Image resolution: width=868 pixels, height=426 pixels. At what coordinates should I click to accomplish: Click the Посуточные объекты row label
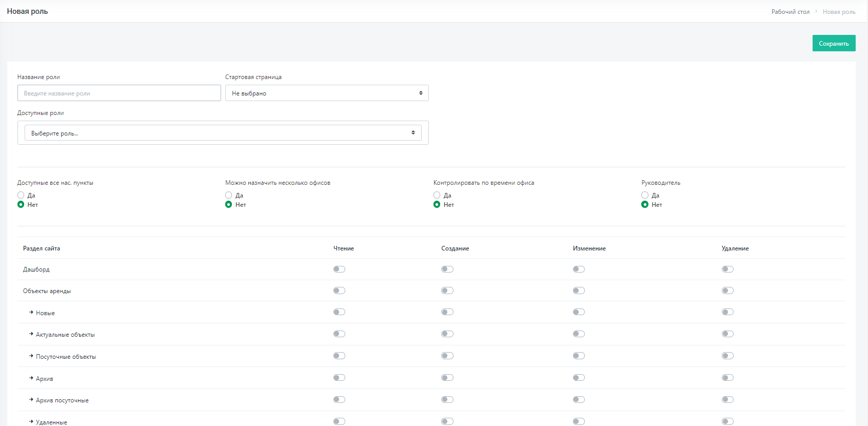pyautogui.click(x=66, y=357)
